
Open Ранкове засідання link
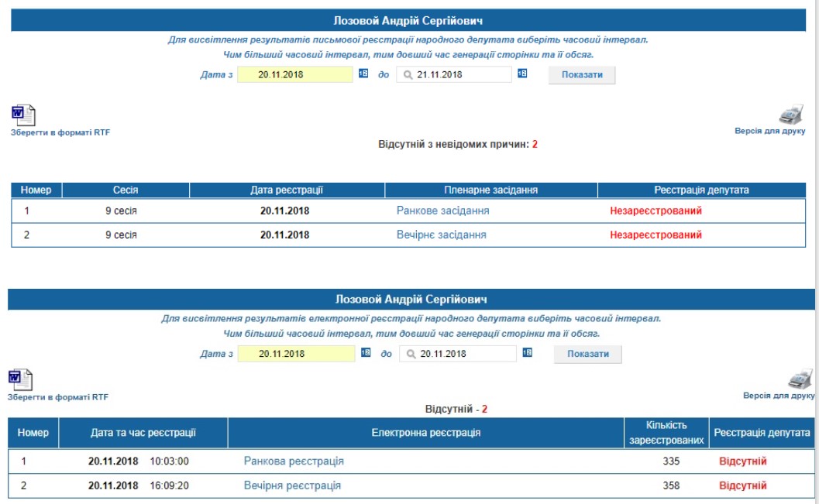[443, 211]
